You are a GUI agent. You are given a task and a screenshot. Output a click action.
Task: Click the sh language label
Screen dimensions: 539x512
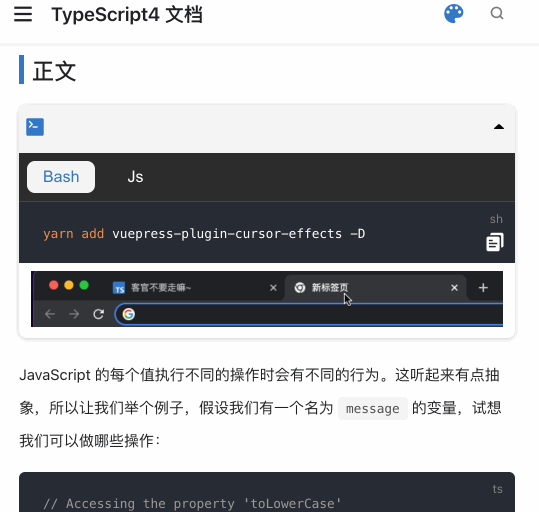(496, 219)
